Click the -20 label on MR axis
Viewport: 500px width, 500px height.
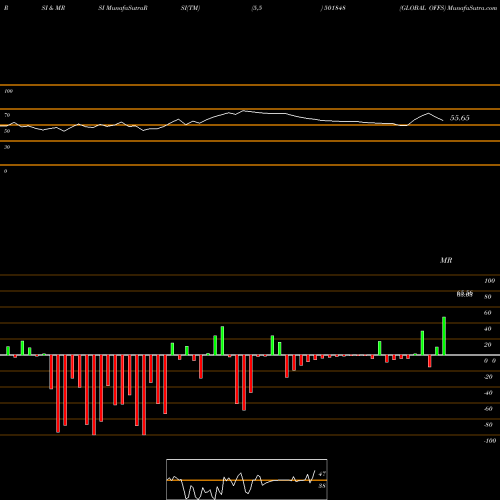coord(488,377)
